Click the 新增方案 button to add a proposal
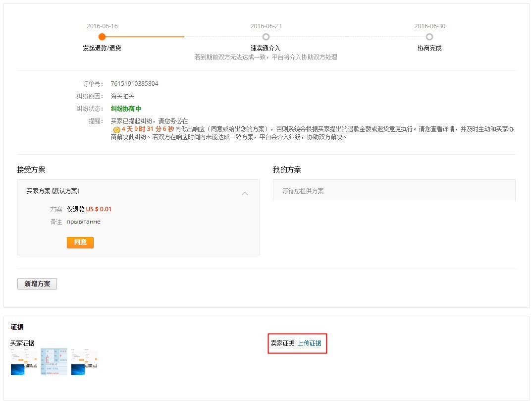Screen dimensions: 532x404 (x=37, y=284)
